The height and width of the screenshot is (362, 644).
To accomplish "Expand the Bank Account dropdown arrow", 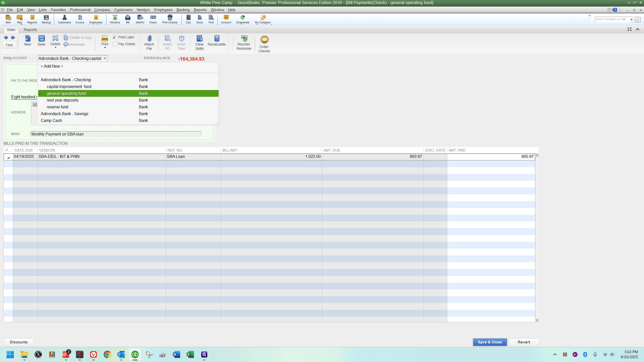I will 105,58.
